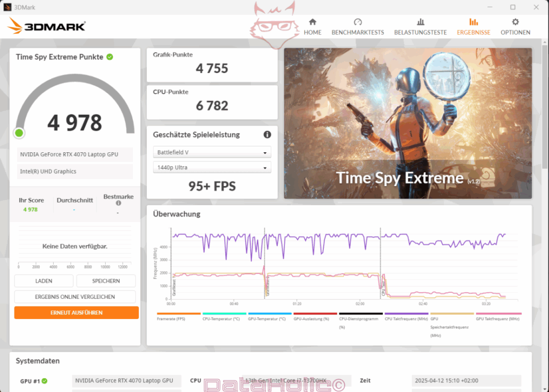Toggle the GPU Speichertaktfrequenz (MHz) legend entry
The width and height of the screenshot is (549, 392).
(451, 325)
